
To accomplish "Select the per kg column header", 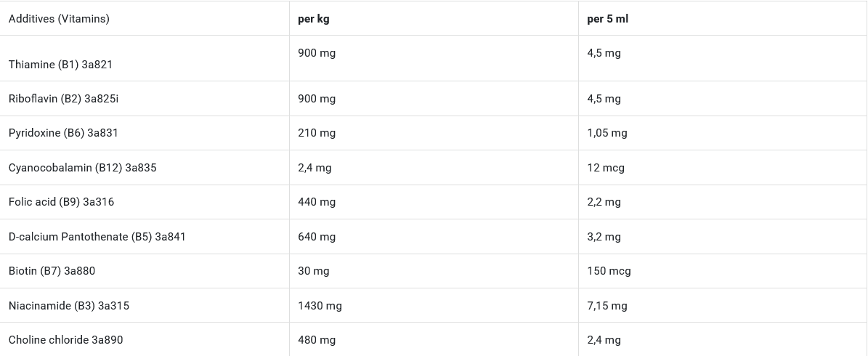I will pos(314,19).
